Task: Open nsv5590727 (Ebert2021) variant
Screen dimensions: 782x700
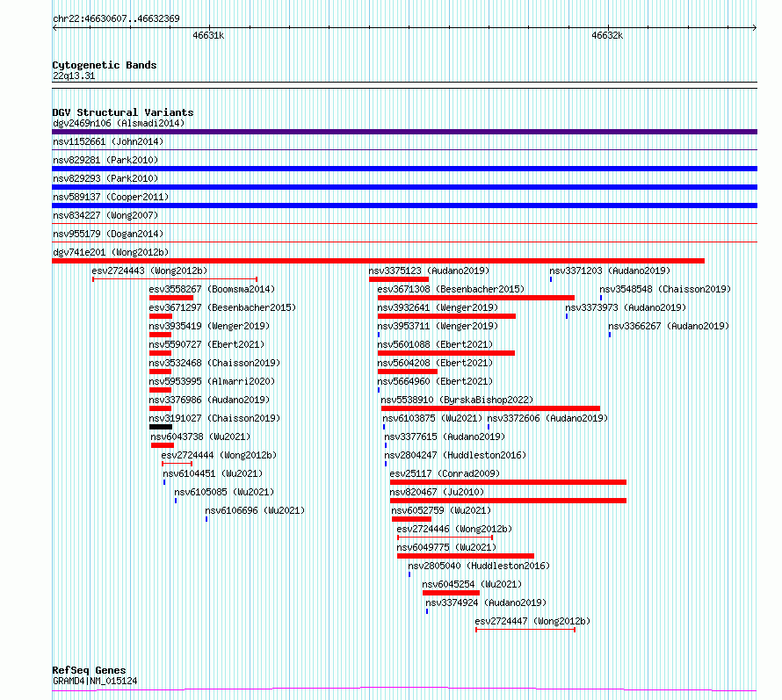Action: (x=206, y=344)
